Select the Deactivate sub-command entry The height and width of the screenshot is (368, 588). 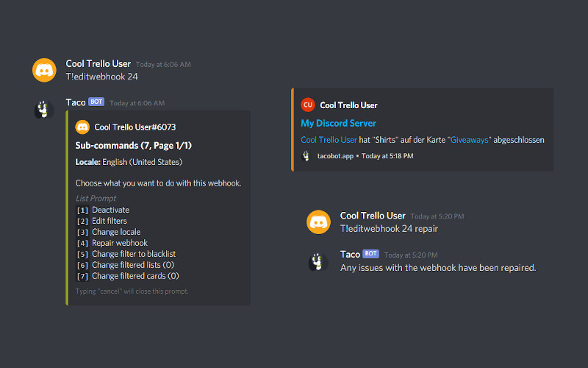[x=110, y=210]
